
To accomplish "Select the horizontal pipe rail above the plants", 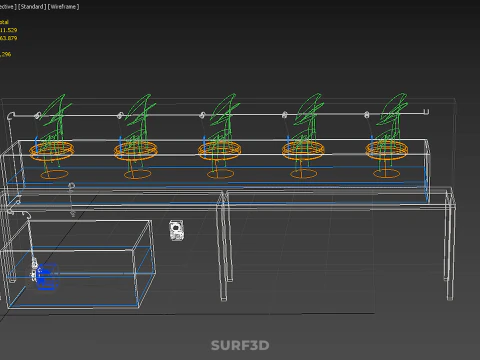I will pos(218,115).
